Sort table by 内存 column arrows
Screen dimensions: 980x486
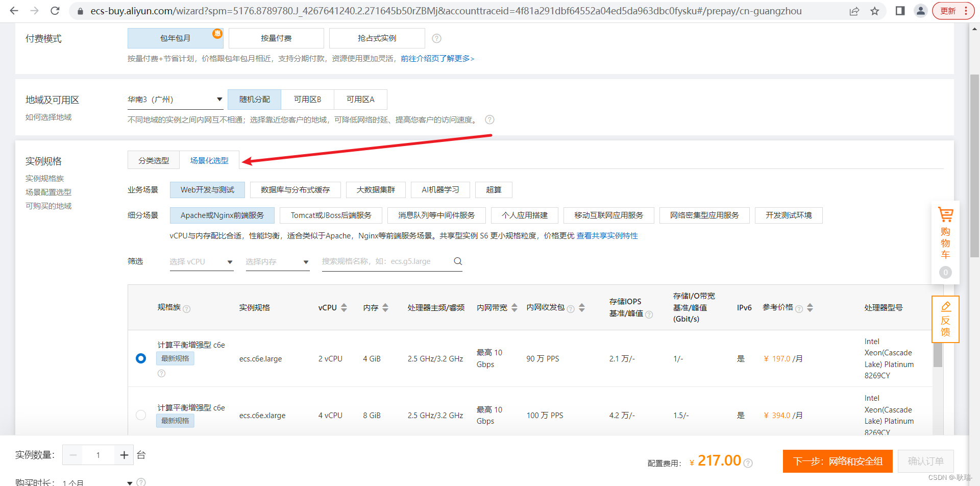[385, 307]
